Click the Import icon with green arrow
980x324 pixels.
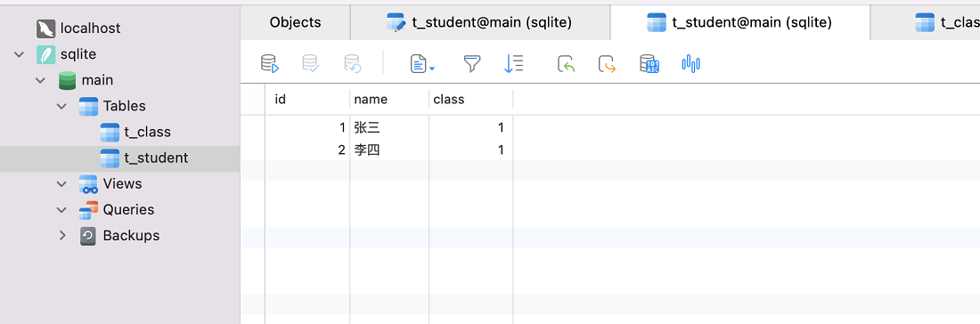tap(566, 64)
